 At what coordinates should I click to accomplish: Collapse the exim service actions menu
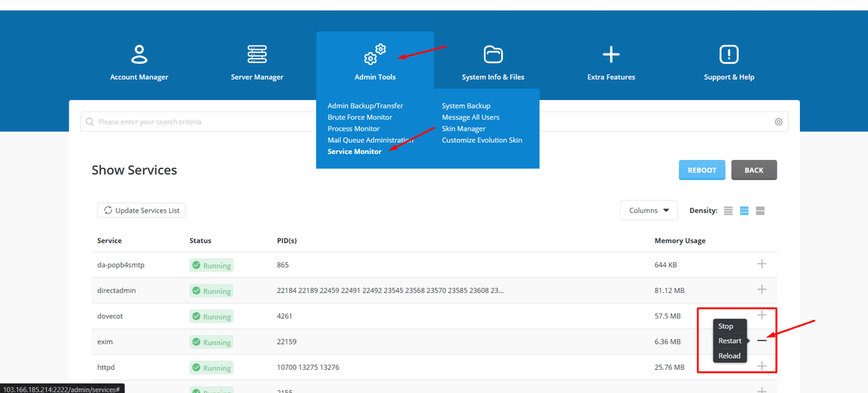[762, 341]
